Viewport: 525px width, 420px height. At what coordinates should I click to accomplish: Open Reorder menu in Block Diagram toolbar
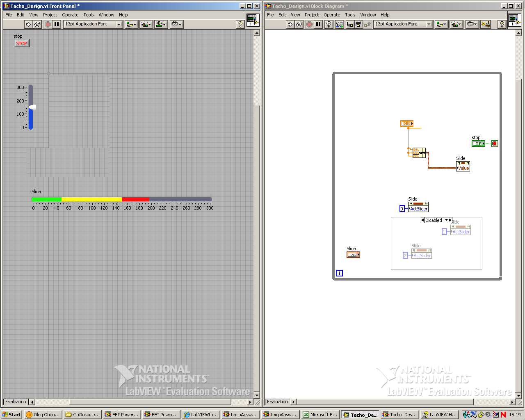coord(472,24)
